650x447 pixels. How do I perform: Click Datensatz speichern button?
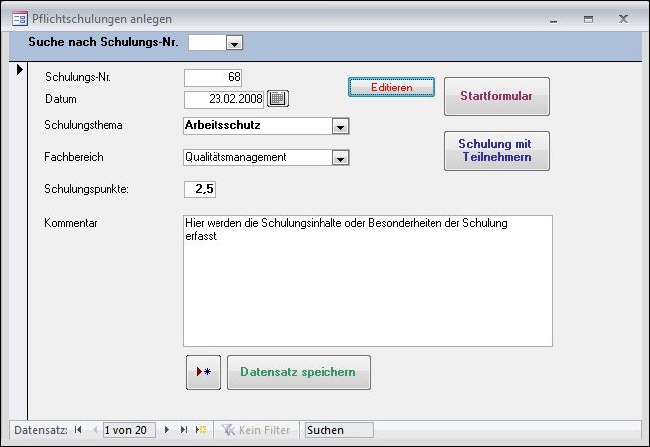coord(299,372)
